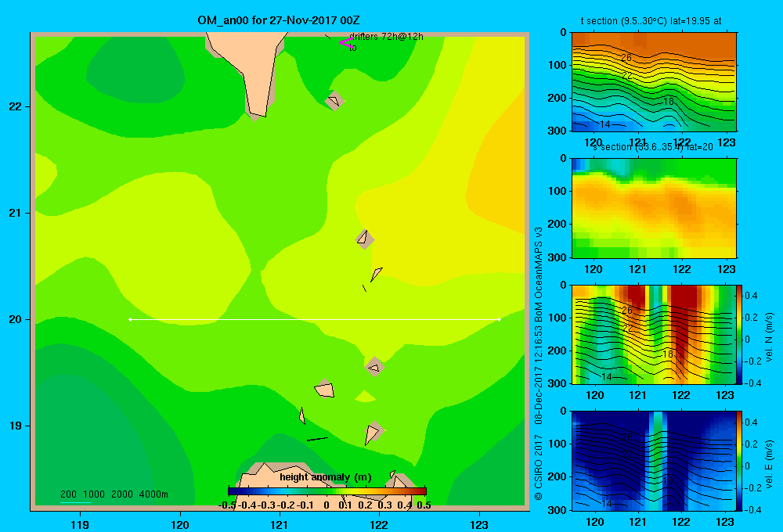Viewport: 783px width, 532px height.
Task: Click depth tick "300" on temperature section
Action: (x=558, y=131)
